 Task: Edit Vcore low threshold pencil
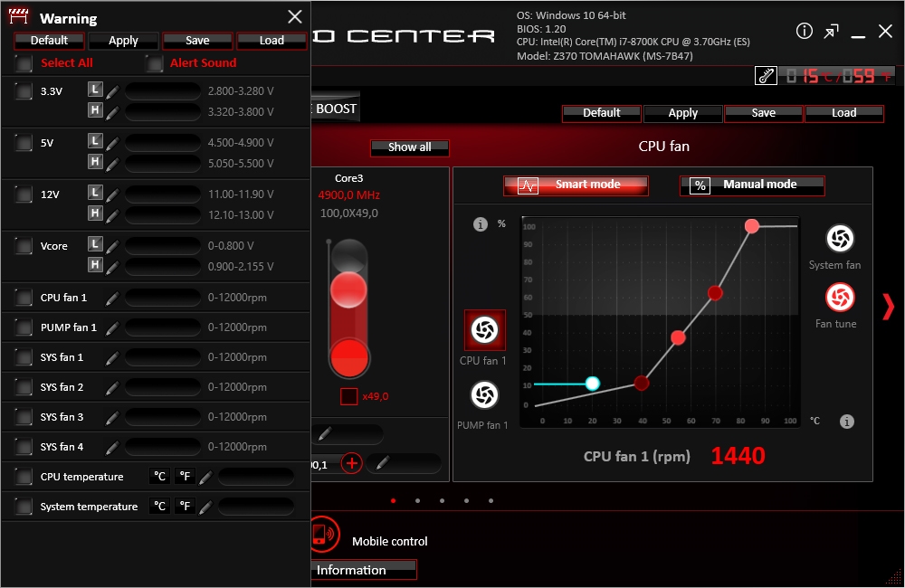coord(112,246)
